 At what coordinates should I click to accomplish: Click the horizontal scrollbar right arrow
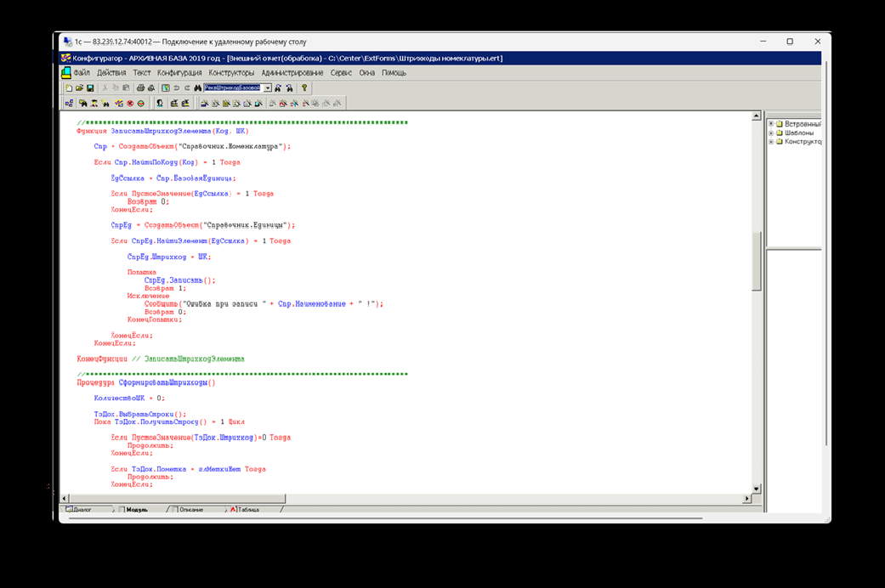pyautogui.click(x=747, y=499)
